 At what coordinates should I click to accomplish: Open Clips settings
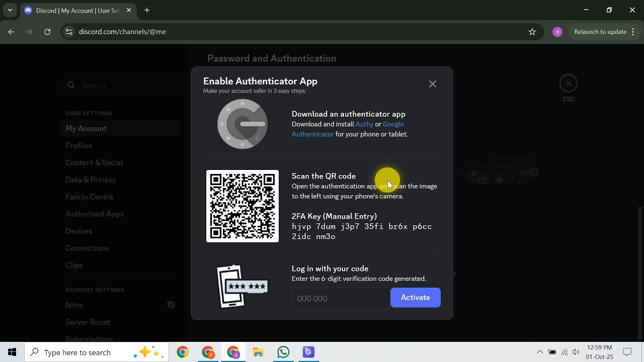coord(74,265)
